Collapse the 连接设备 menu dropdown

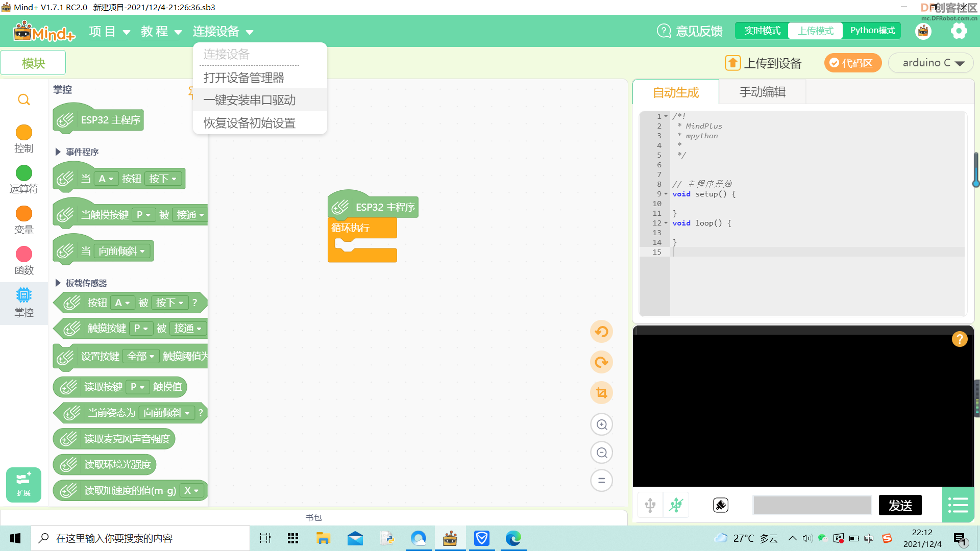click(x=223, y=32)
